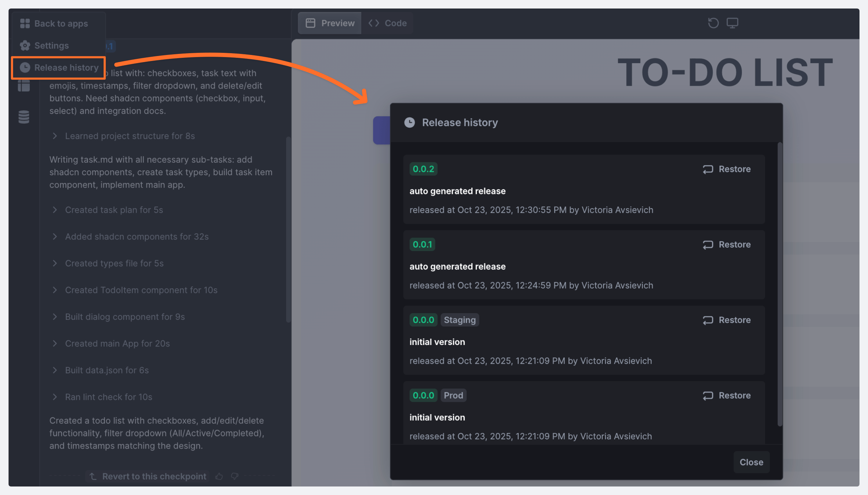Click the database icon in left sidebar

click(x=24, y=117)
